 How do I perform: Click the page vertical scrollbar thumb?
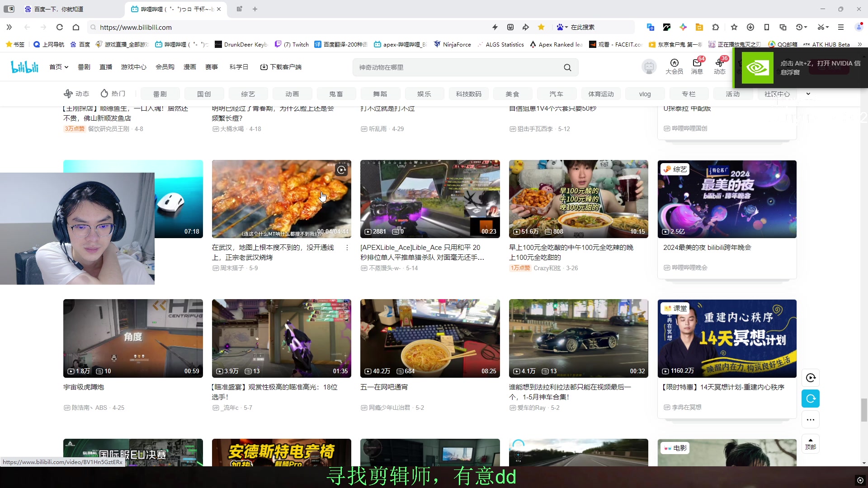[x=864, y=410]
